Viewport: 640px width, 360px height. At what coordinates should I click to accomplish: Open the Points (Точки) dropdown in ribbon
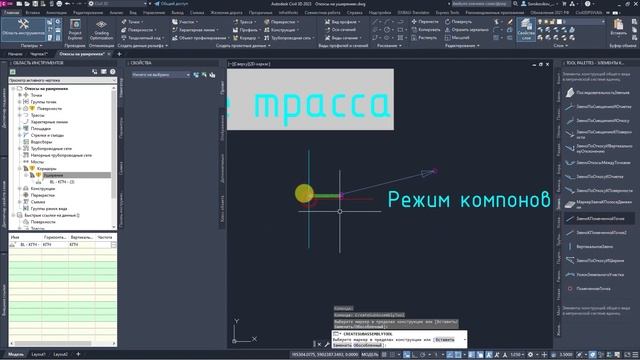tap(132, 22)
